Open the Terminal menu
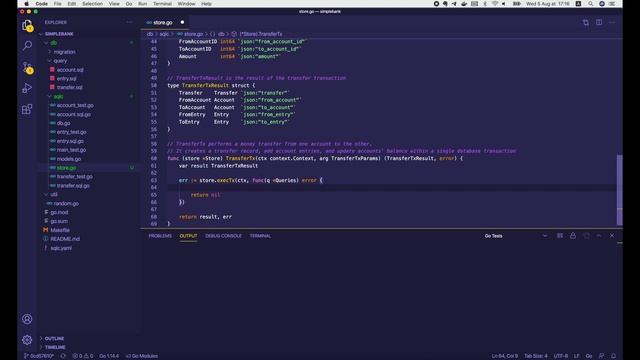Screen dimensions: 640x360 [x=162, y=4]
